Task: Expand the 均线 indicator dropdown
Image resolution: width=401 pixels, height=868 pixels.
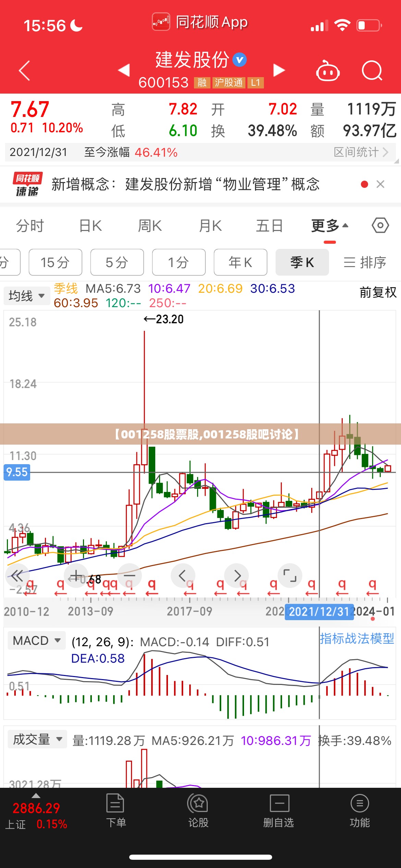Action: pyautogui.click(x=27, y=296)
